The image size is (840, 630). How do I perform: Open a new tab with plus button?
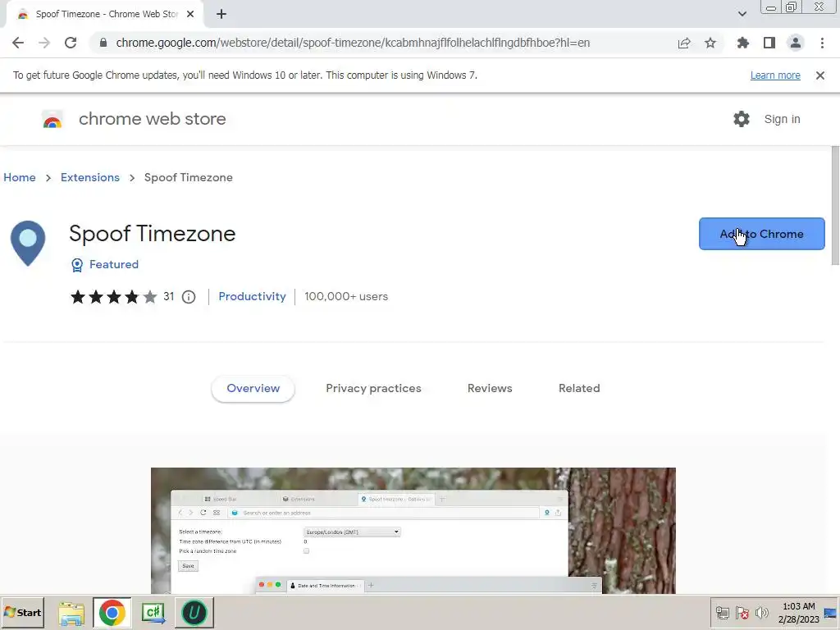click(221, 14)
